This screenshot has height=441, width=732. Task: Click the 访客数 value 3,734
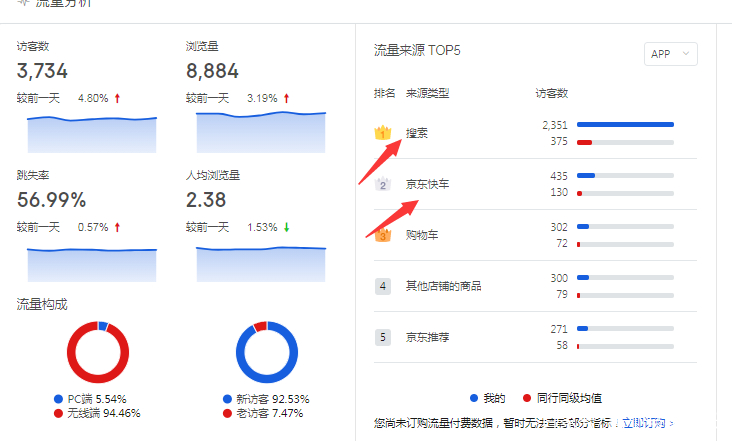(x=42, y=71)
